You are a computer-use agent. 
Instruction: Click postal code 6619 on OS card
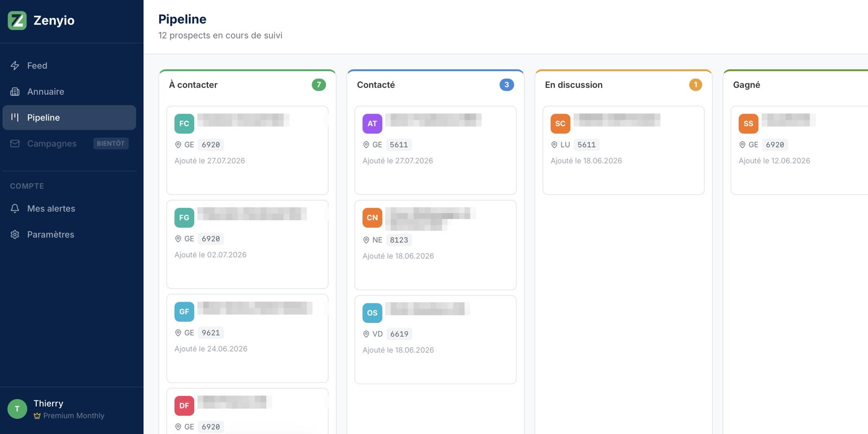(399, 334)
